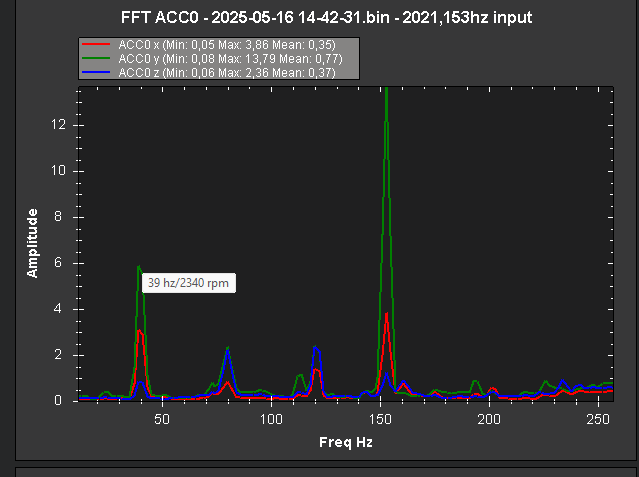
Task: Click the x-axis tick label 200
Action: point(489,419)
